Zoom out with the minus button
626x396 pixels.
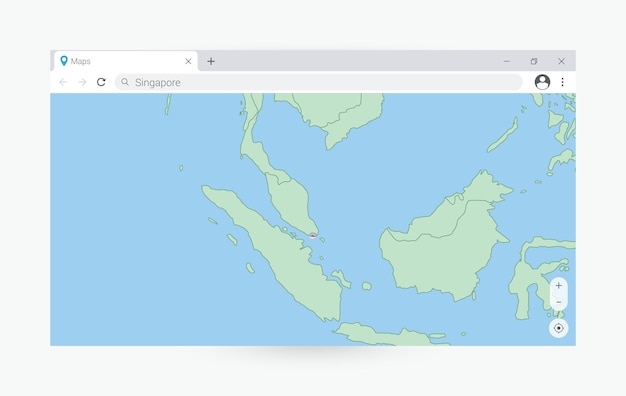[x=559, y=302]
